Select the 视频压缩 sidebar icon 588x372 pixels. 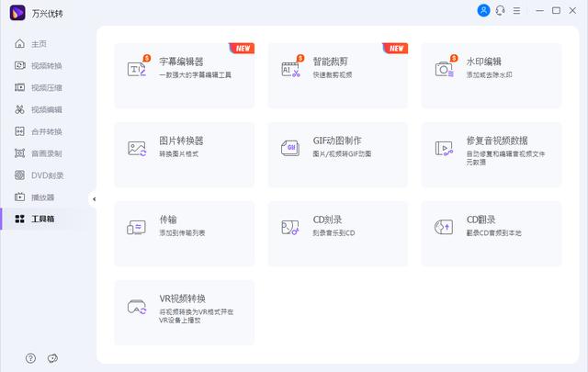19,87
